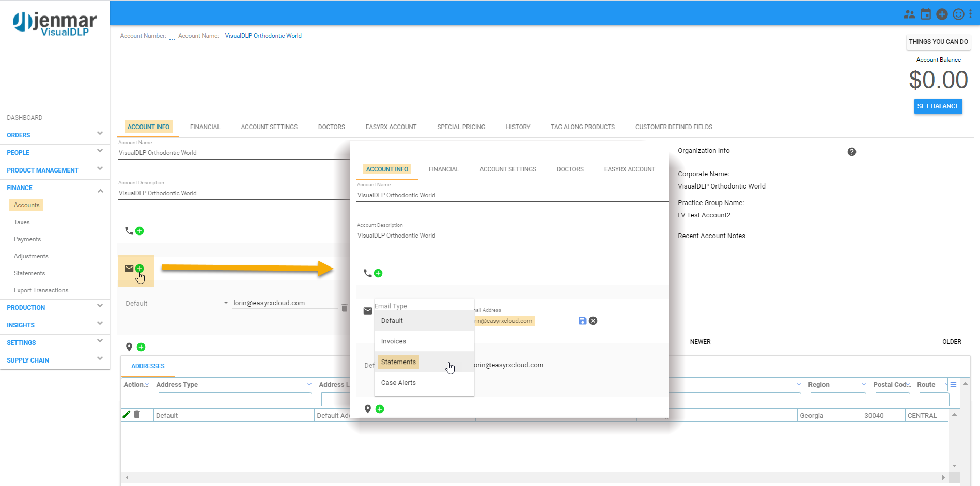Image resolution: width=980 pixels, height=486 pixels.
Task: Open the Region column filter menu
Action: click(x=864, y=384)
